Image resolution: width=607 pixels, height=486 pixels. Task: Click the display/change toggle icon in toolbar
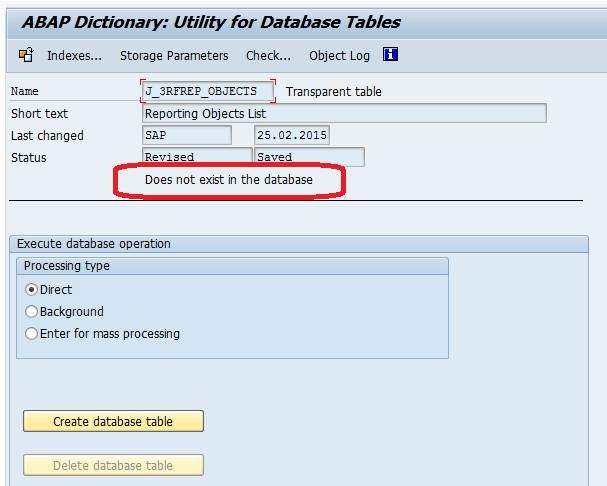(26, 55)
